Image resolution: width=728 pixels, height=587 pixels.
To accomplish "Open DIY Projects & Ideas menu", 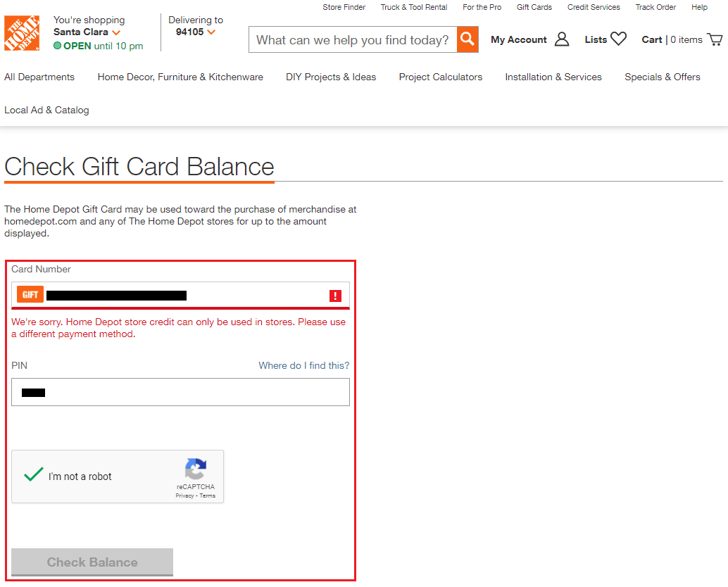I will pos(331,77).
